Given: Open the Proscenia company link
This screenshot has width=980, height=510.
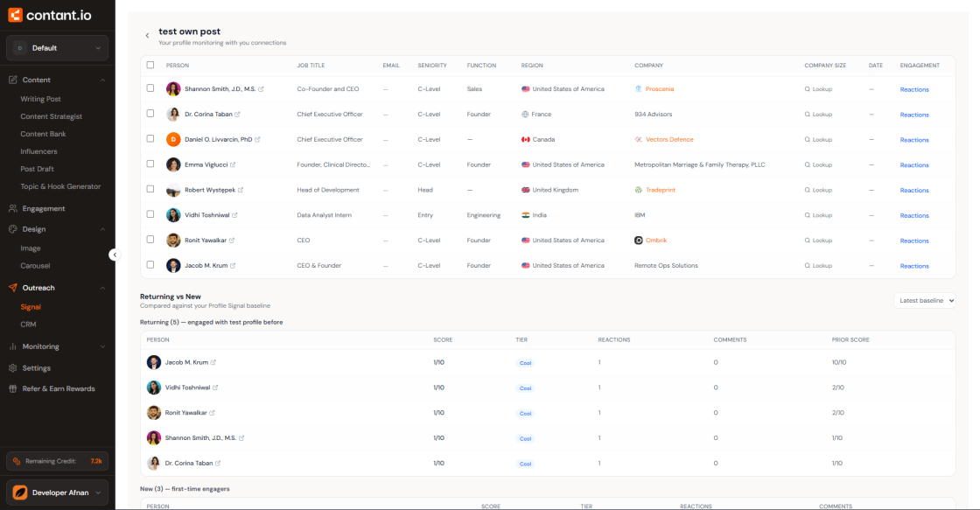Looking at the screenshot, I should (660, 89).
